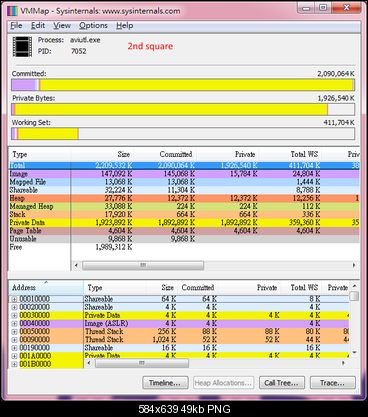
Task: Open the Options menu
Action: pos(93,26)
